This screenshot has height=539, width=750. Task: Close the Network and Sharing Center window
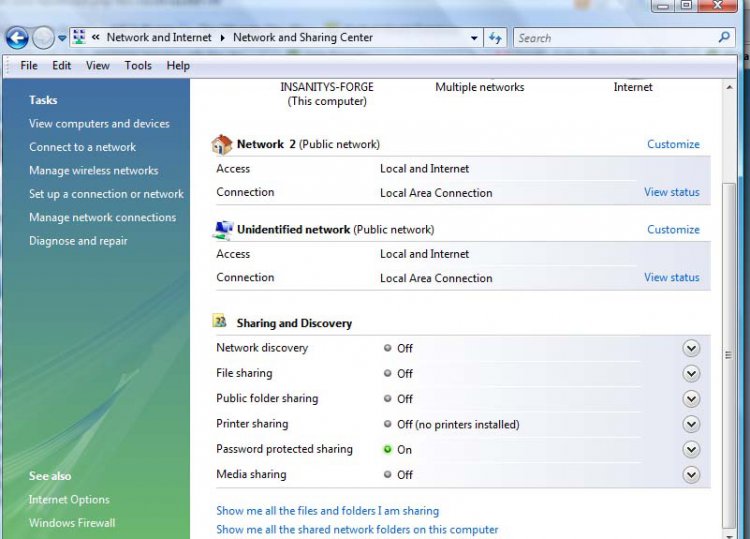pyautogui.click(x=717, y=6)
